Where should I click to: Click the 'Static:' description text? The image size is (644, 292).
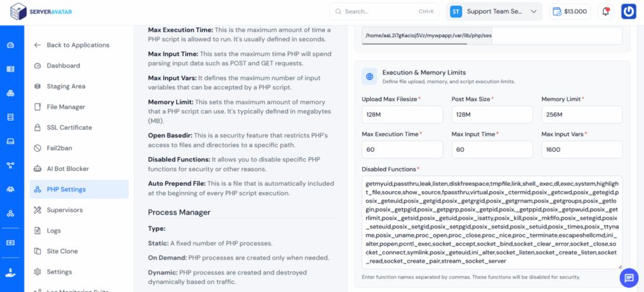[x=210, y=244]
